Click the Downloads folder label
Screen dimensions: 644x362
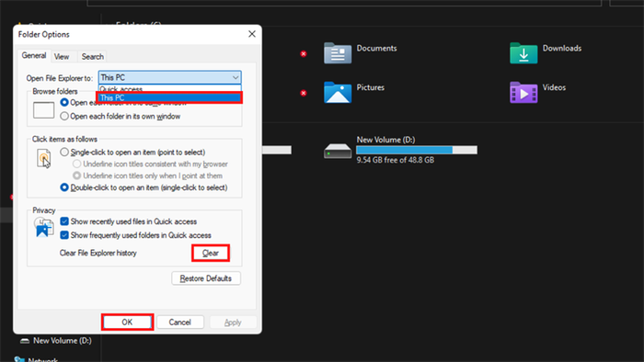click(562, 49)
